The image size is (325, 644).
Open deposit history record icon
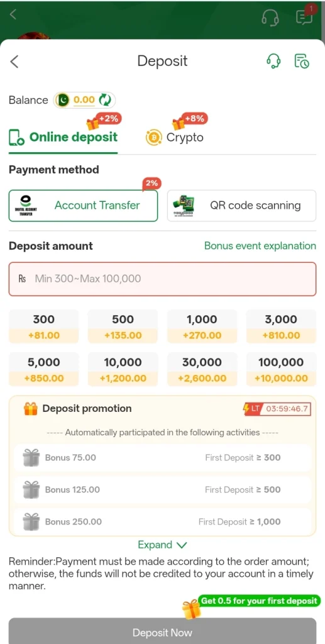(x=302, y=61)
